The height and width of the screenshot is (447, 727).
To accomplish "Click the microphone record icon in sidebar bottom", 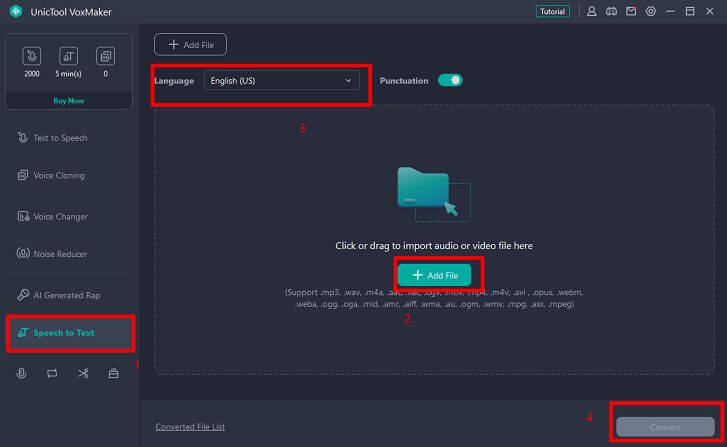I will pos(21,373).
